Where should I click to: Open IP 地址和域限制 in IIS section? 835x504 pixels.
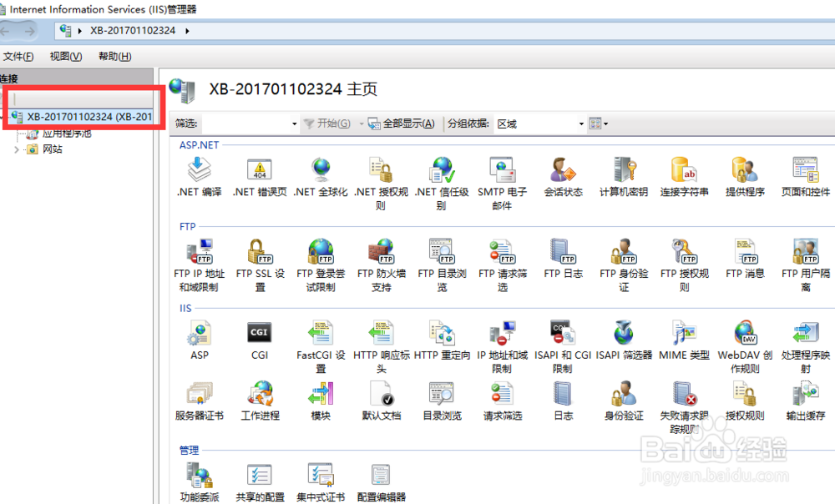click(502, 347)
